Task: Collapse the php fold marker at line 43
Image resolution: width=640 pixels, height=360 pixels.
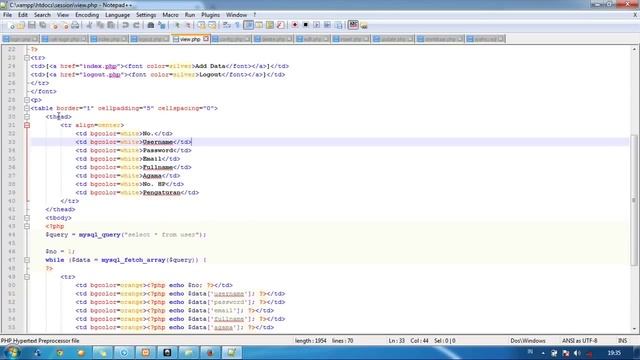Action: point(27,226)
